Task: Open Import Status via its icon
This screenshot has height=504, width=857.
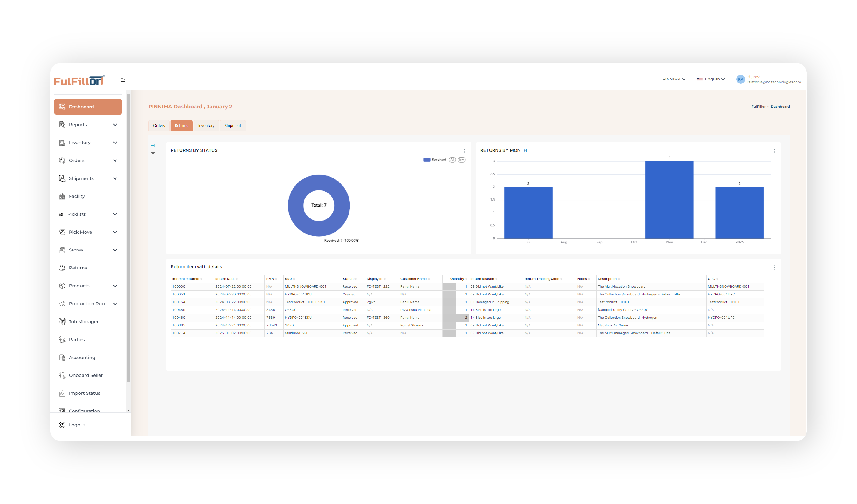Action: pos(62,393)
